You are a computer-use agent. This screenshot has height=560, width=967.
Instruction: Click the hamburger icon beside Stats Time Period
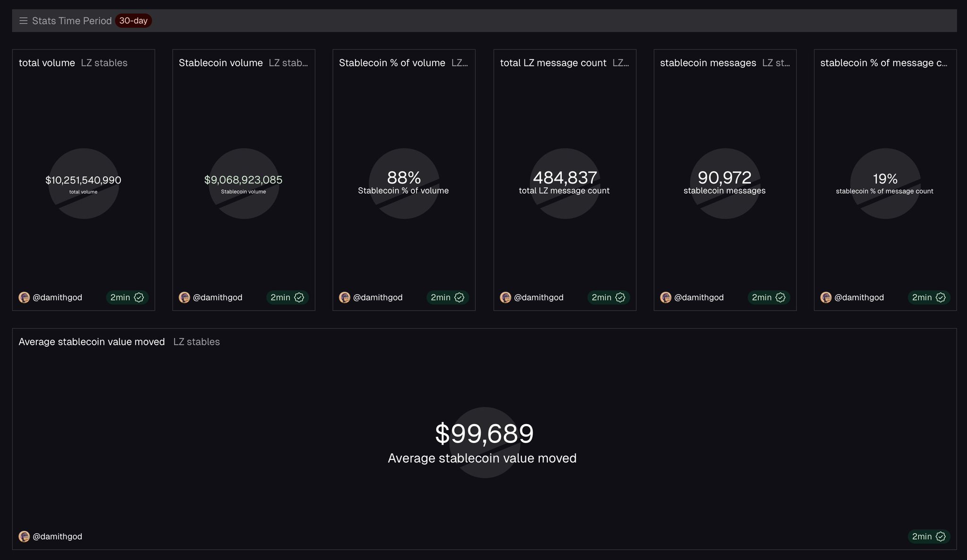click(23, 21)
